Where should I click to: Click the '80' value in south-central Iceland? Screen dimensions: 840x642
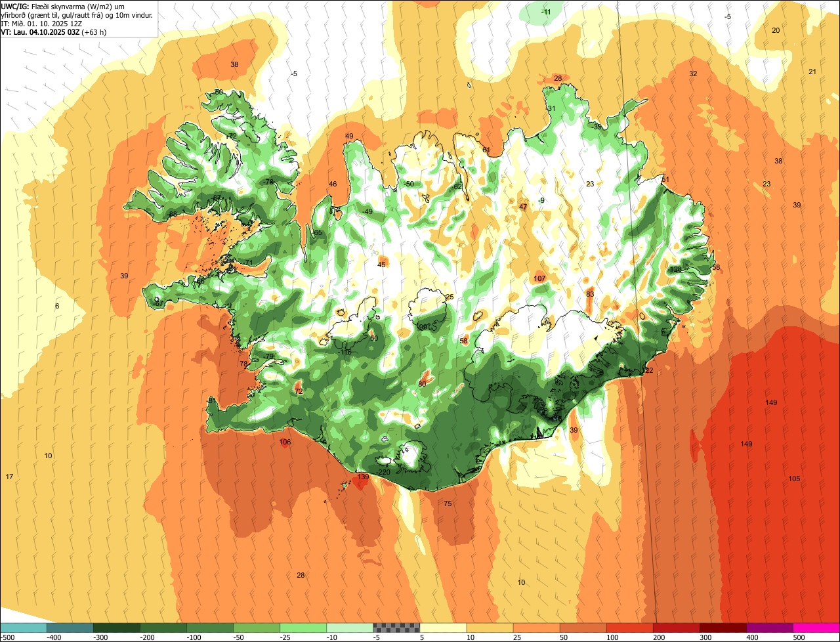pos(422,383)
